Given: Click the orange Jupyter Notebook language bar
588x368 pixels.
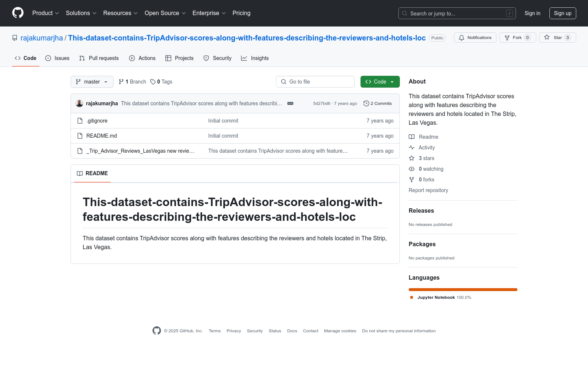Looking at the screenshot, I should (x=463, y=290).
